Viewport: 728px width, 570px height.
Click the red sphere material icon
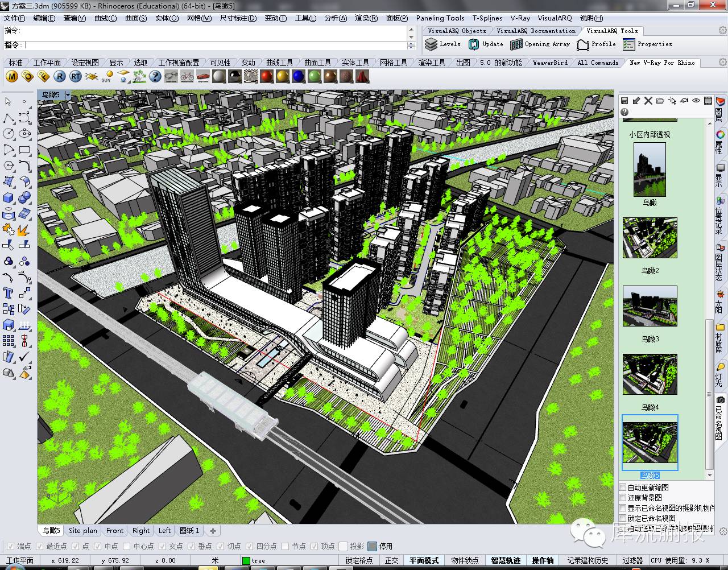pyautogui.click(x=267, y=76)
